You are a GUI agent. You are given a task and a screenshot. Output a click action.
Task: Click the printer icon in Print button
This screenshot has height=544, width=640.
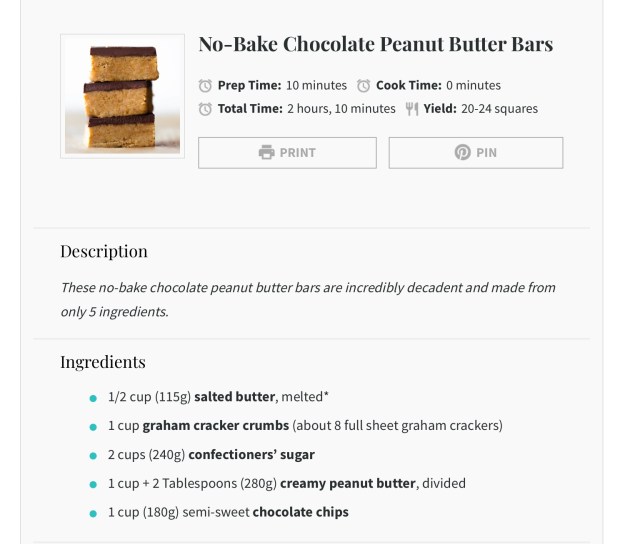[266, 153]
